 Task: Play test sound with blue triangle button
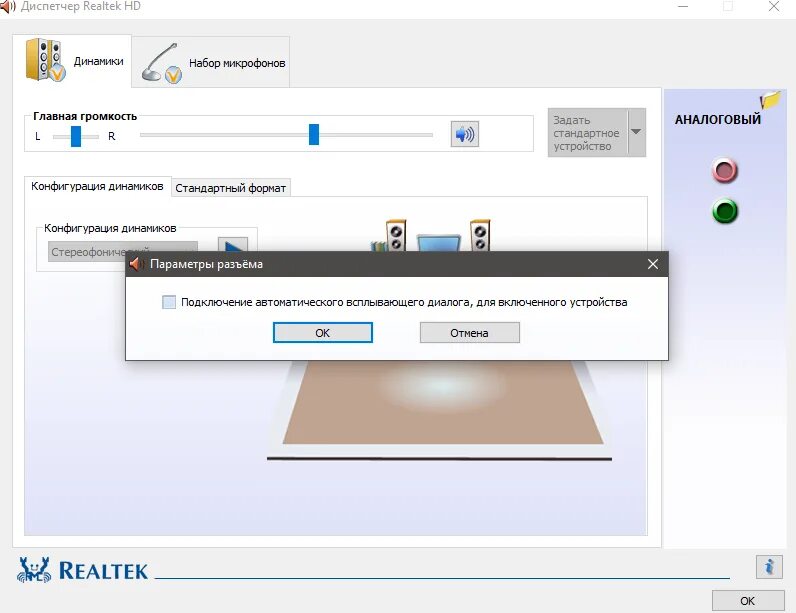coord(233,245)
